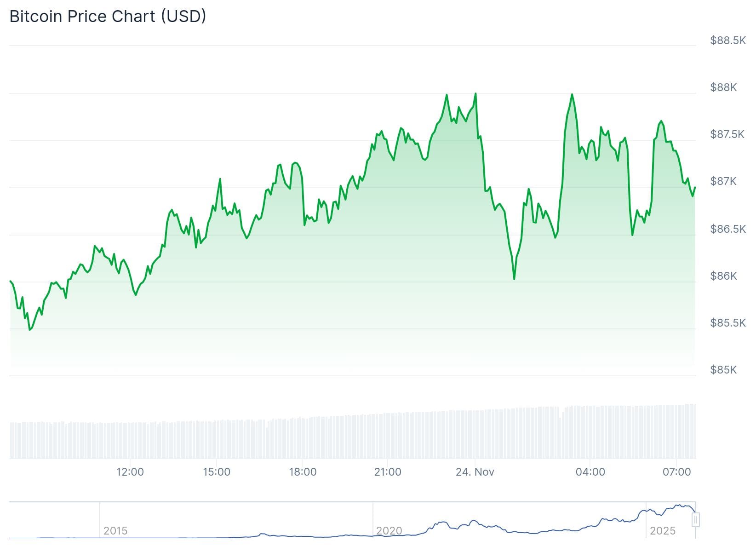Click the $85K price axis label
756x552 pixels.
(723, 370)
